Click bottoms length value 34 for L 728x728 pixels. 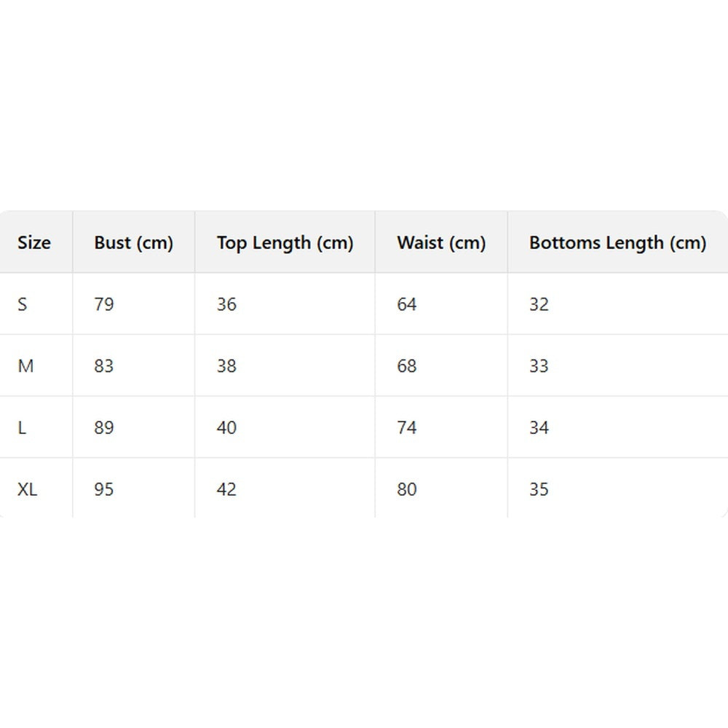[539, 428]
